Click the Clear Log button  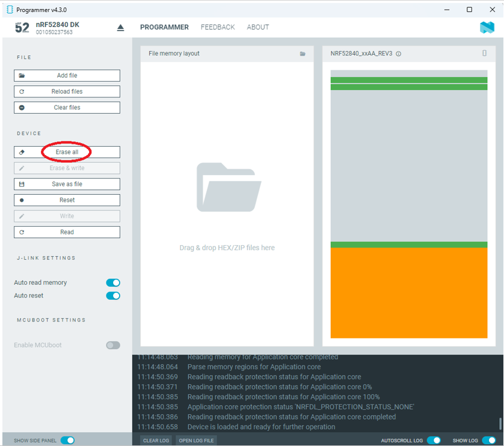(156, 441)
